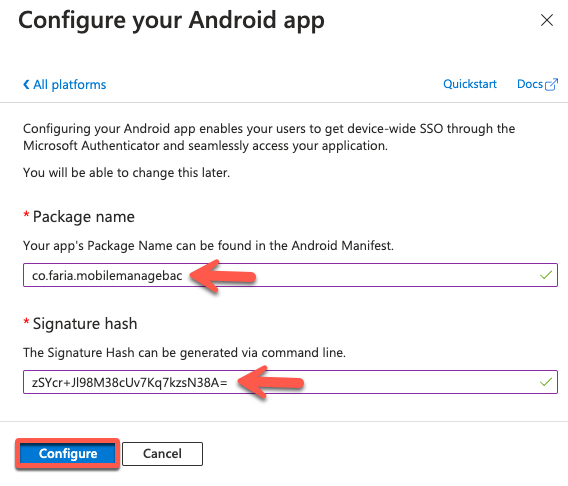Screen dimensions: 568x486
Task: Click the Package name label
Action: (84, 217)
